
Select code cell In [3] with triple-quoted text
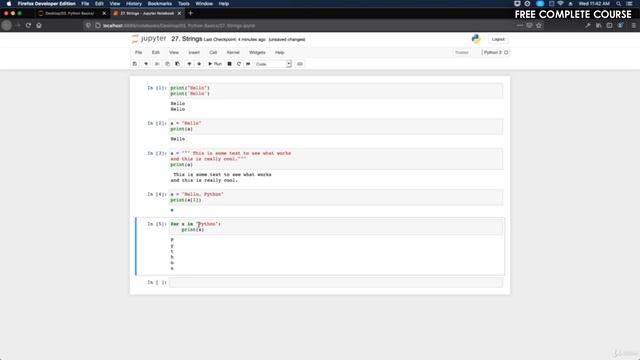(x=336, y=159)
